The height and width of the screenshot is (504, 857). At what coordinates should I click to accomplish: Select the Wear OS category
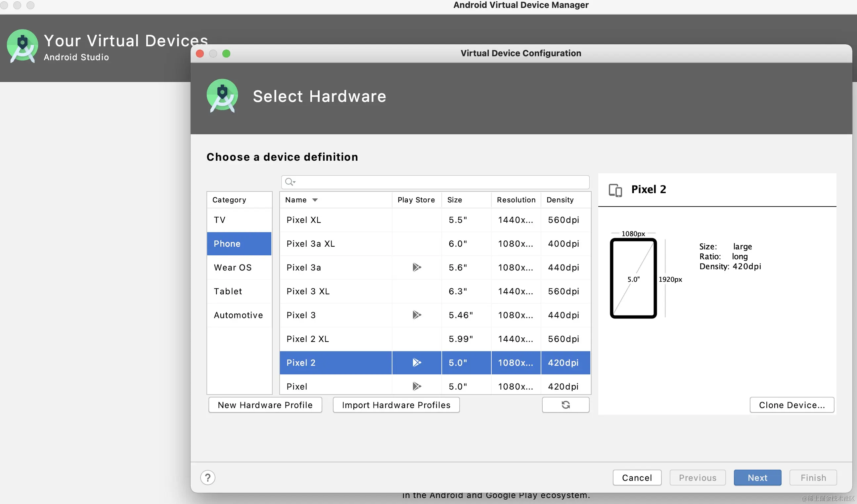coord(233,268)
